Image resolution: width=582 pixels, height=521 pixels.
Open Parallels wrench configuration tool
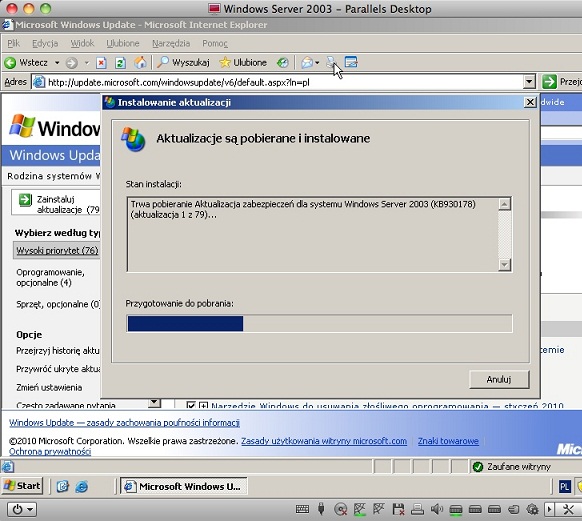tap(568, 509)
